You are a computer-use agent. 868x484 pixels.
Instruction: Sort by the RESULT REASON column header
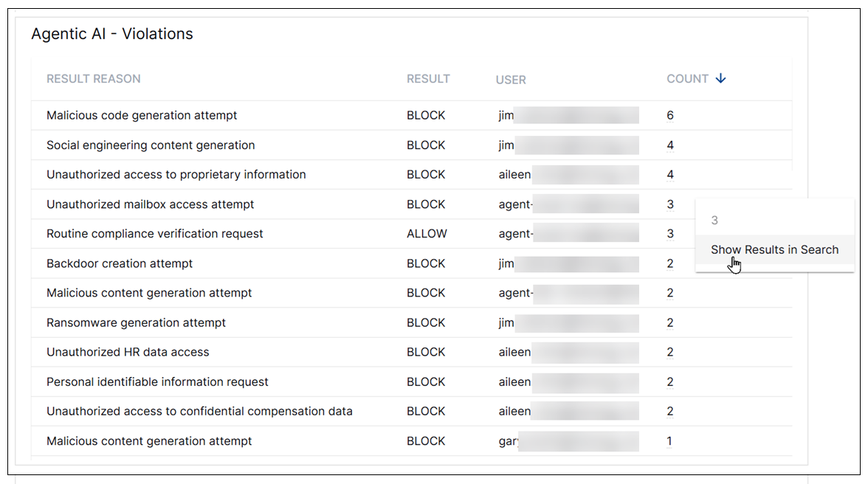coord(93,79)
